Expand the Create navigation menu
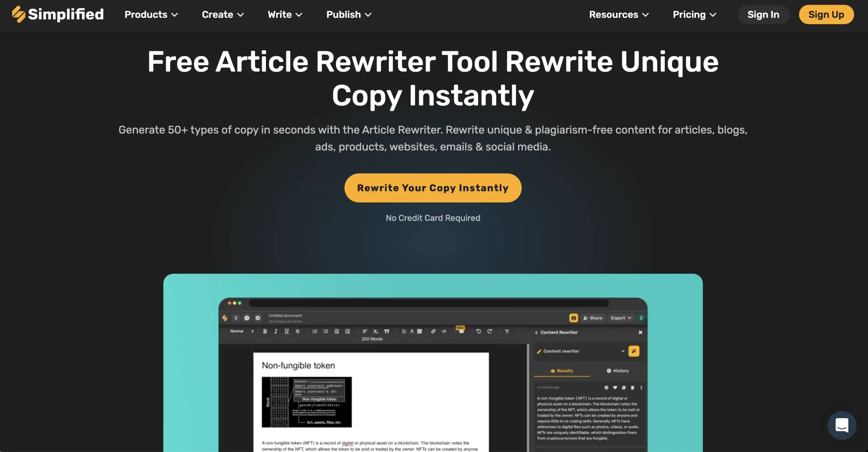 pos(223,14)
